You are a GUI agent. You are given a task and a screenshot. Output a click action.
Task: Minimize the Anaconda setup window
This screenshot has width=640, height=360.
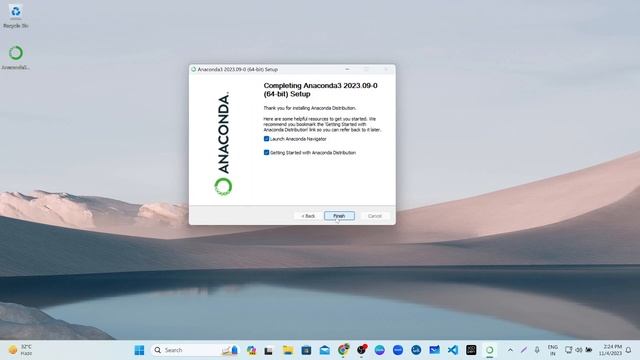click(347, 69)
